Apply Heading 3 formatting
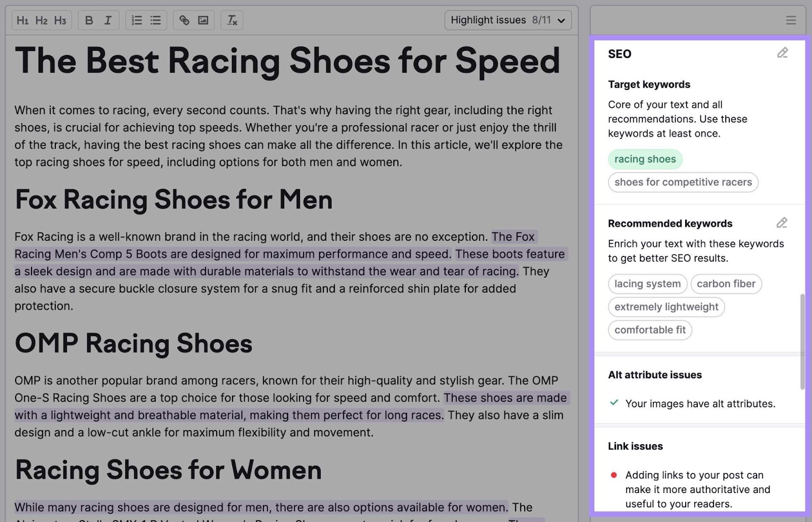This screenshot has width=812, height=522. 60,20
